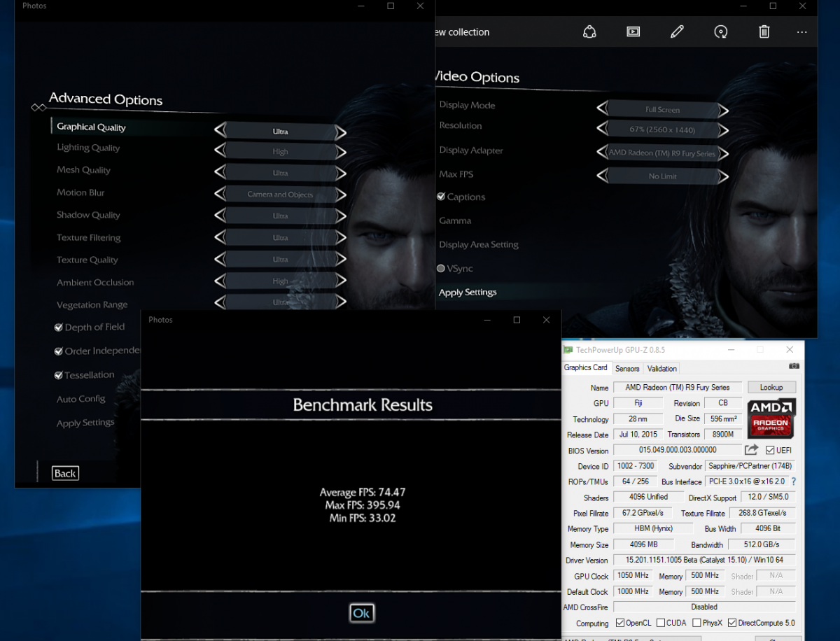This screenshot has height=641, width=840.
Task: Open the Resolution 67% (2560 x 1440) selector
Action: (662, 130)
